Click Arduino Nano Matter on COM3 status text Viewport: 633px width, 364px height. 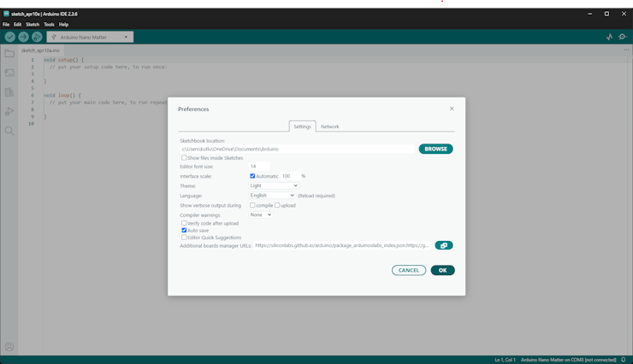click(x=568, y=360)
